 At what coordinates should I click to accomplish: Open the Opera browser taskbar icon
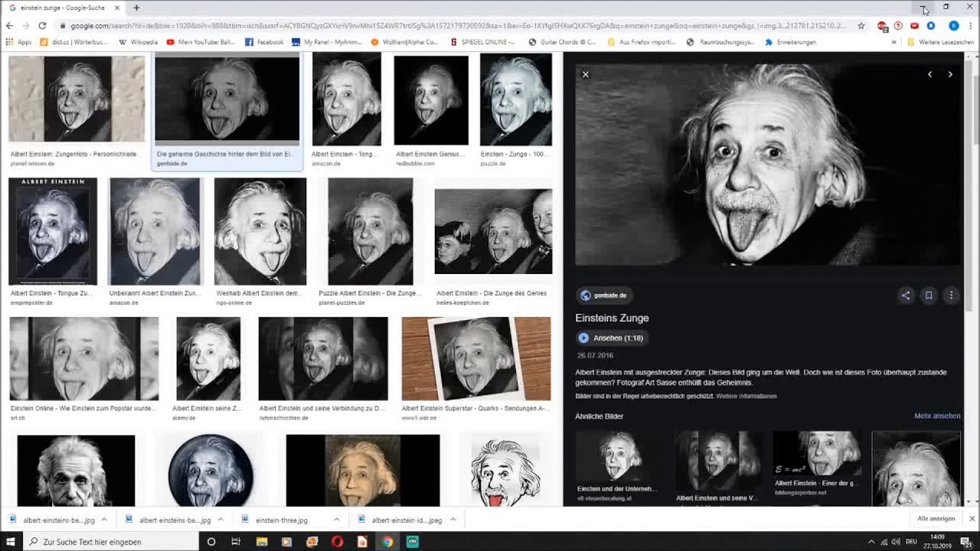tap(337, 542)
